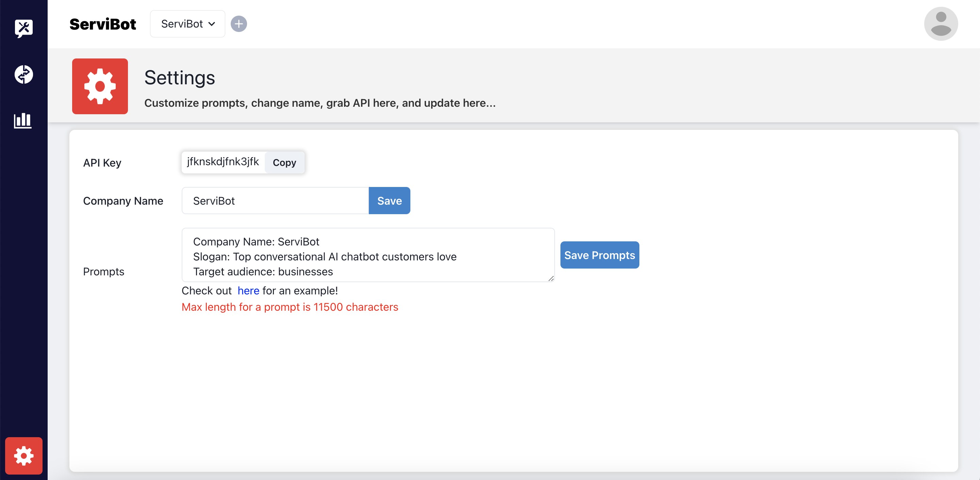Image resolution: width=980 pixels, height=480 pixels.
Task: Click the red settings gear in sidebar
Action: 23,456
